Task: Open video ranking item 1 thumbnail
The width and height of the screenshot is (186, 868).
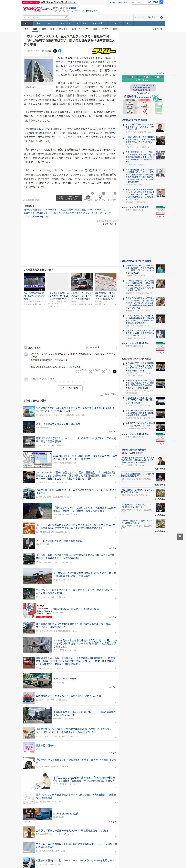Action: coord(160,366)
